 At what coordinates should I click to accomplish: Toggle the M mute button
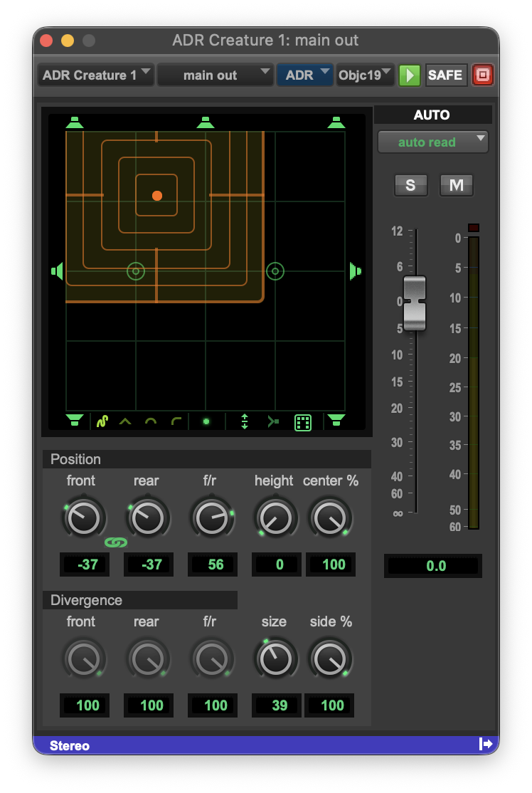456,185
